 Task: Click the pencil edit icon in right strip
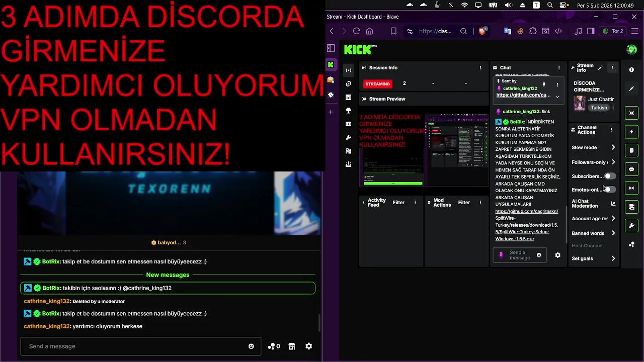631,88
